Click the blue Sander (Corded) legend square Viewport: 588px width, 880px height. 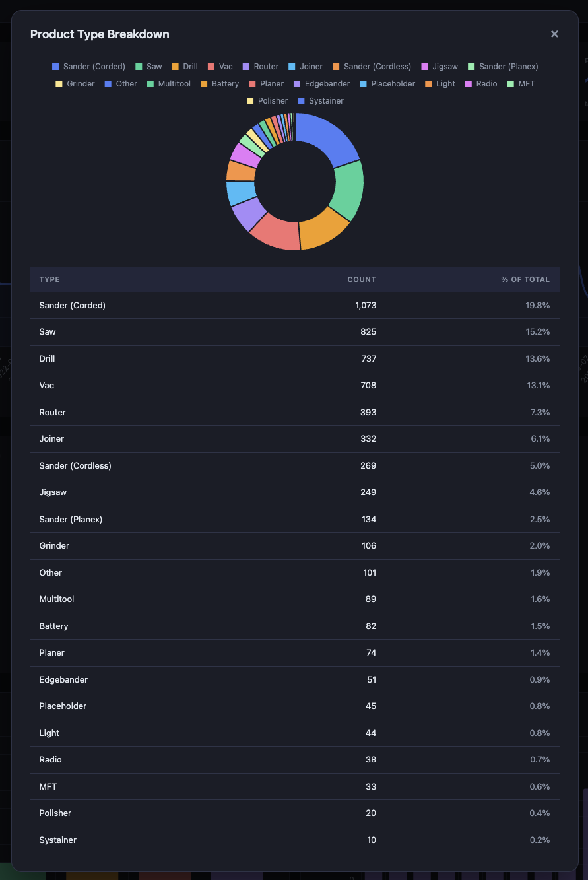tap(54, 66)
